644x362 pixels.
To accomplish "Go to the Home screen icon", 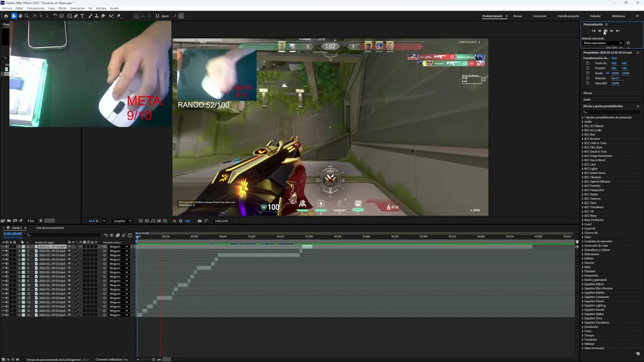I will [x=6, y=16].
